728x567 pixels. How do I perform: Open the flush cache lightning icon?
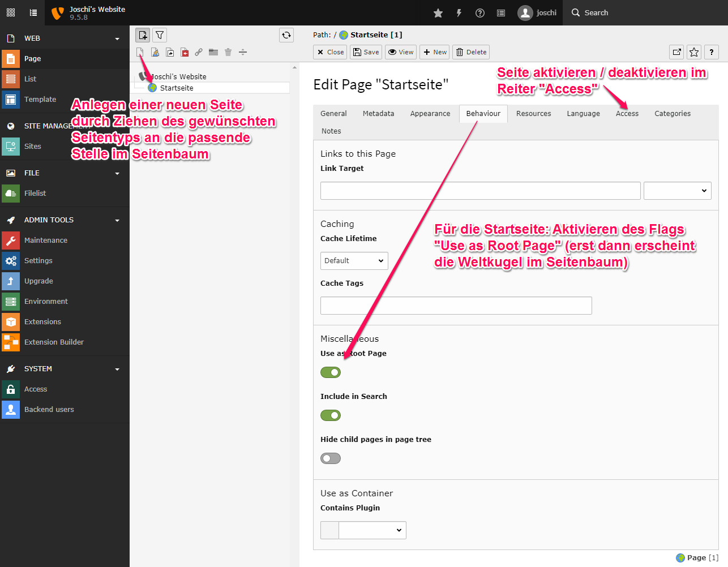[x=459, y=13]
